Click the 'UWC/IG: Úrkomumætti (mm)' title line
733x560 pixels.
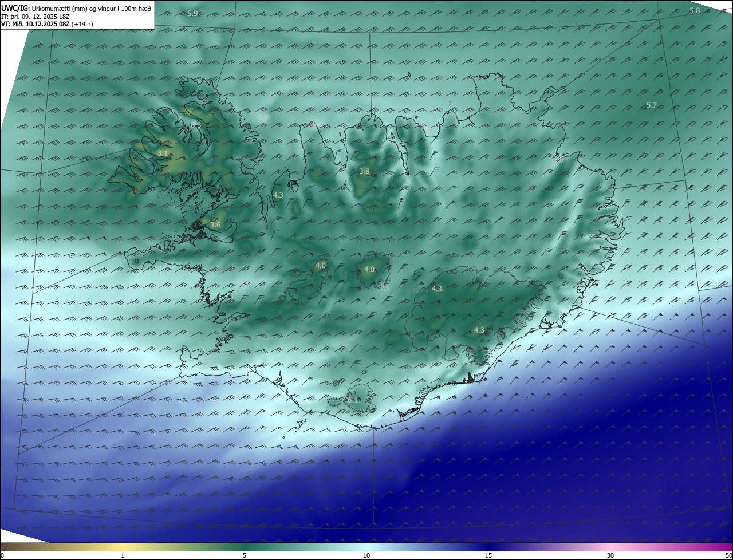(76, 8)
